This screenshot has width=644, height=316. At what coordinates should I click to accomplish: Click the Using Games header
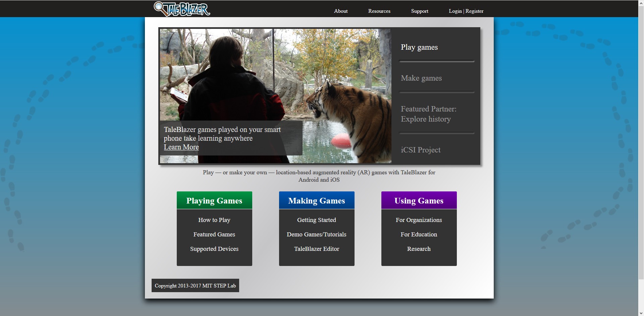point(419,200)
